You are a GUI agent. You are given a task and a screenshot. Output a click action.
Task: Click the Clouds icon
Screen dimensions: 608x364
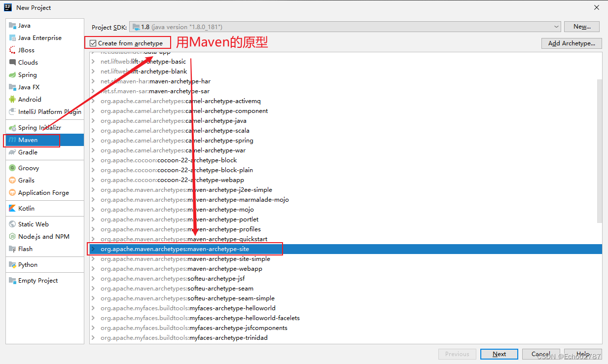pos(12,63)
